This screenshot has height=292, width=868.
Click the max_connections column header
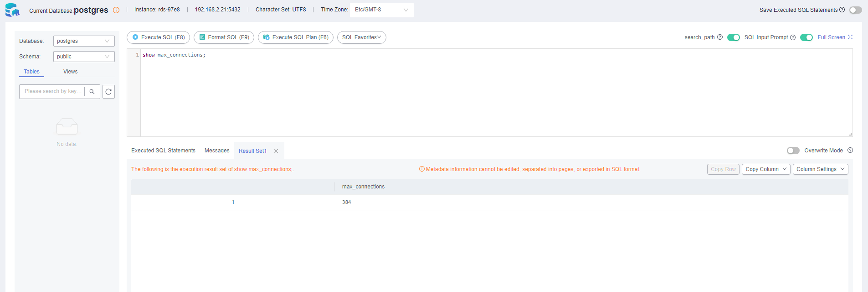click(x=363, y=187)
